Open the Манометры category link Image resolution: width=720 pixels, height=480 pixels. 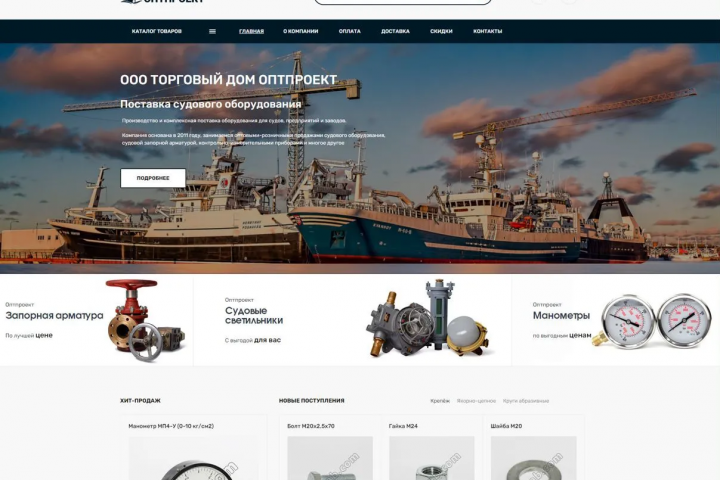(561, 316)
